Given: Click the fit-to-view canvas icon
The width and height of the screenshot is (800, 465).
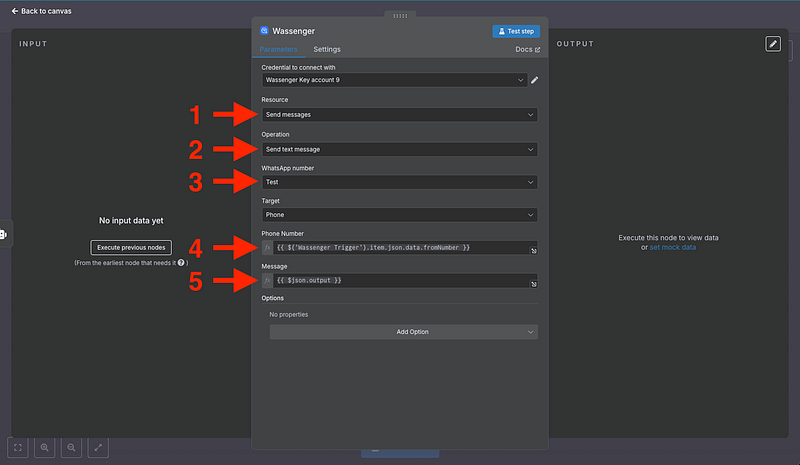Looking at the screenshot, I should [19, 448].
